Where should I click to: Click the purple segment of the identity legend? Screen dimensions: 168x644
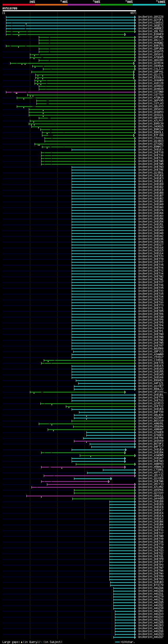pyautogui.click(x=84, y=5)
